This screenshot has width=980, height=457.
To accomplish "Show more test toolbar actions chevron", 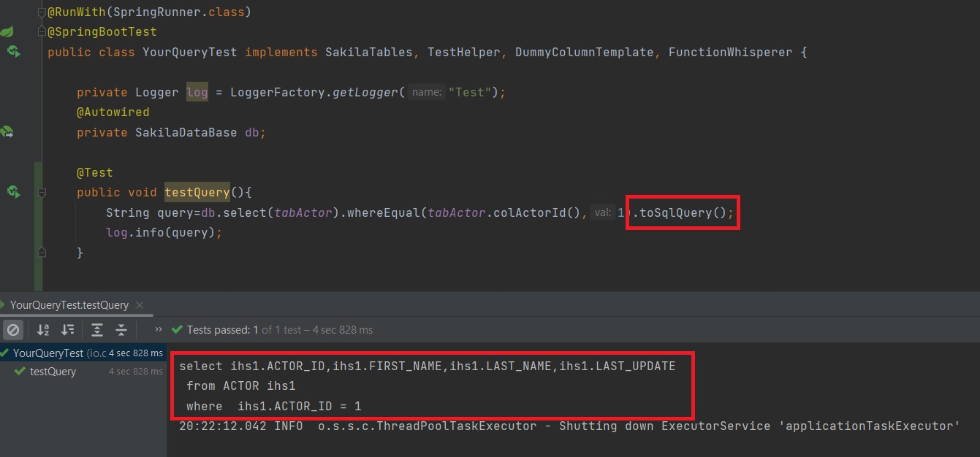I will [x=159, y=330].
